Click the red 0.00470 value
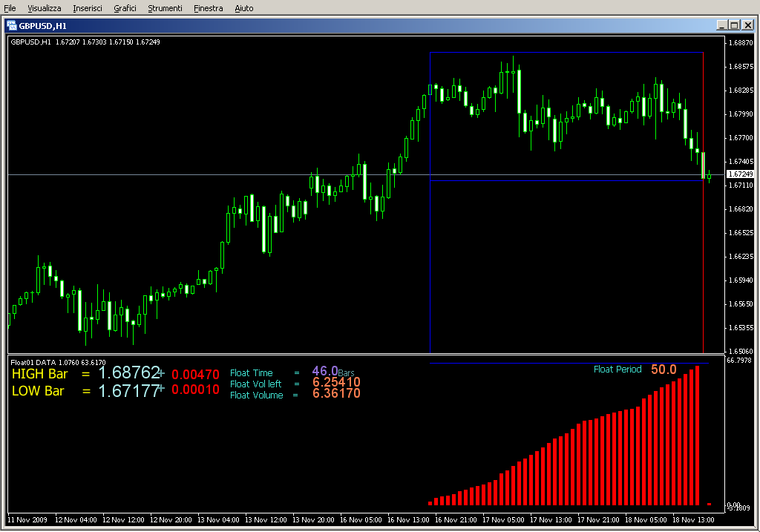Screen dimensions: 760x532 [195, 375]
